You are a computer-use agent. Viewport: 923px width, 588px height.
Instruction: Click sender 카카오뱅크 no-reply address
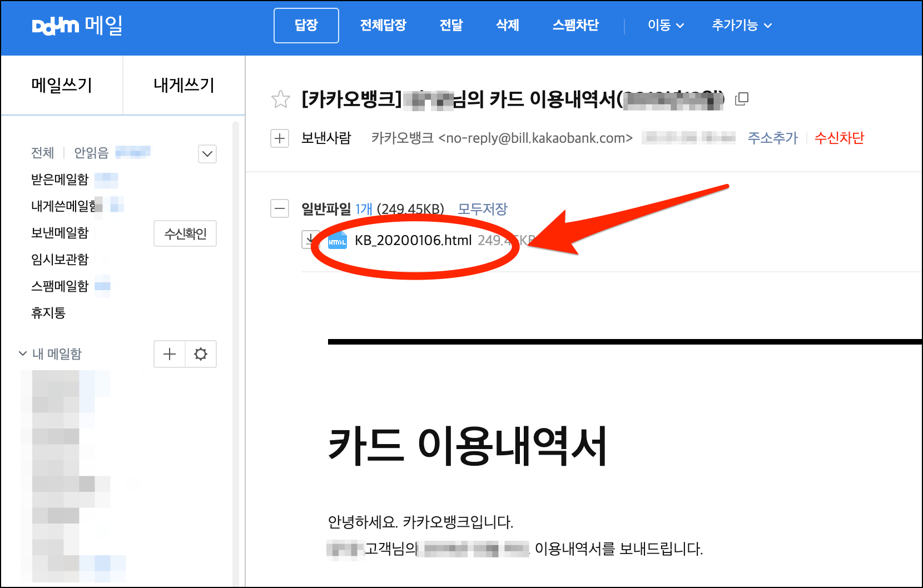tap(502, 138)
